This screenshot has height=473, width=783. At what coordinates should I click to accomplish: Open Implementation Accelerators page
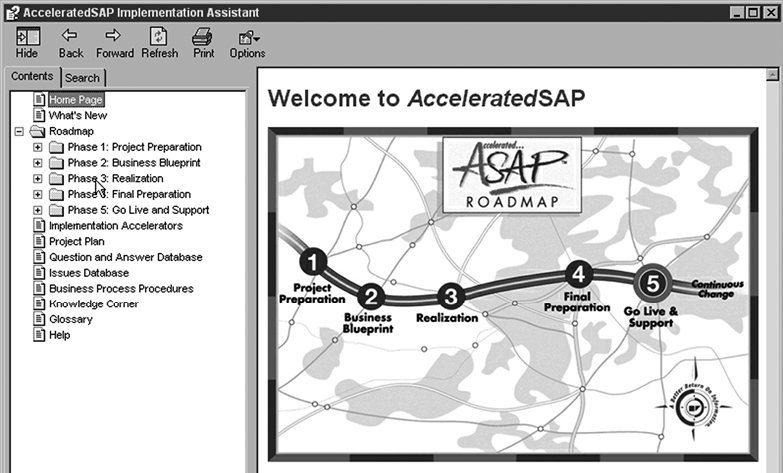pos(116,226)
